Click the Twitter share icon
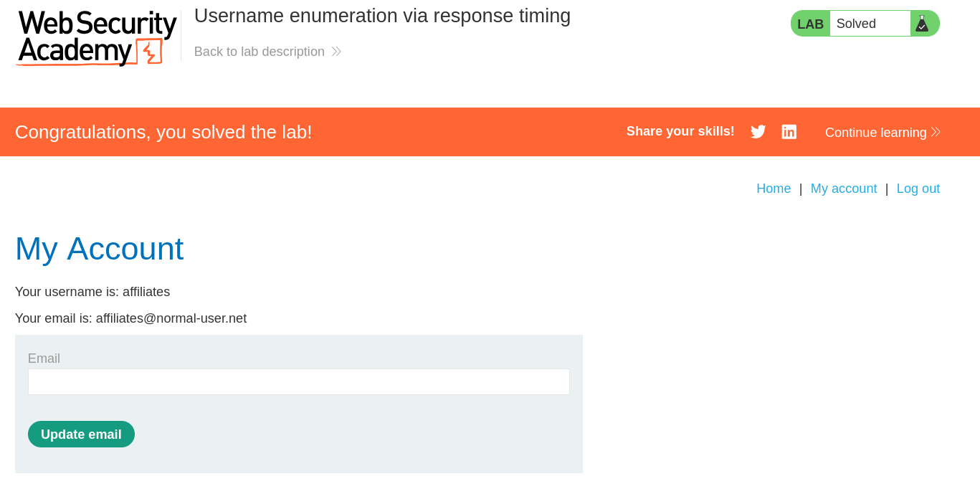Viewport: 980px width, 489px height. (758, 132)
